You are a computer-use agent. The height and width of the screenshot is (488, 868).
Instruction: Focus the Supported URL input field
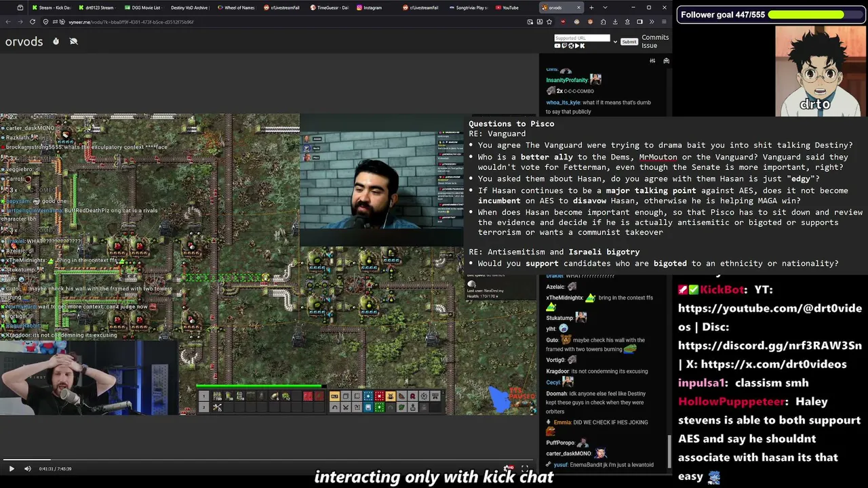coord(582,38)
